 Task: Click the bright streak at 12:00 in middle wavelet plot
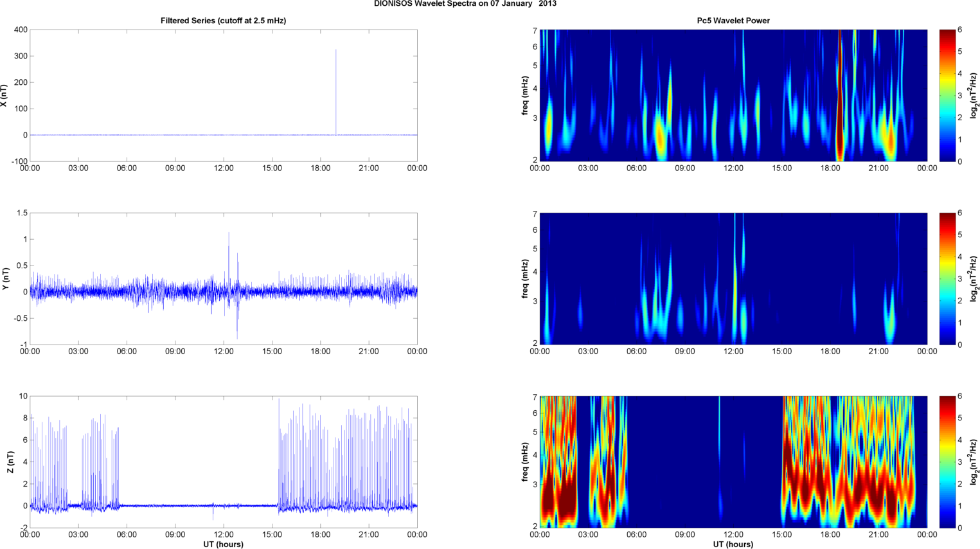[x=735, y=278]
